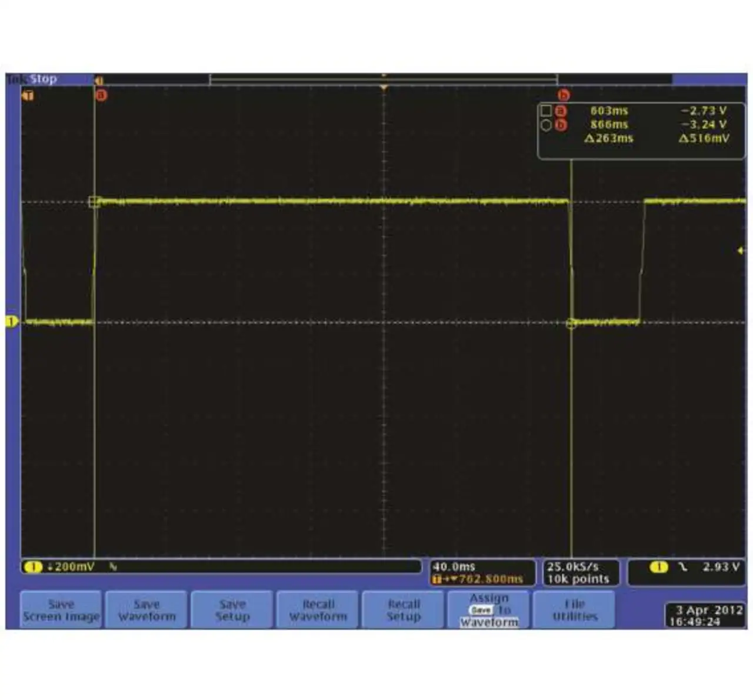Click Assign Save to Waveform button
This screenshot has height=700, width=753.
pyautogui.click(x=489, y=610)
